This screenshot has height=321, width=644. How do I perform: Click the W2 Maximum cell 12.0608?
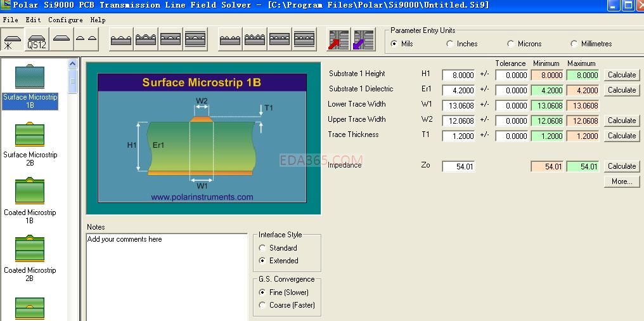[x=583, y=121]
